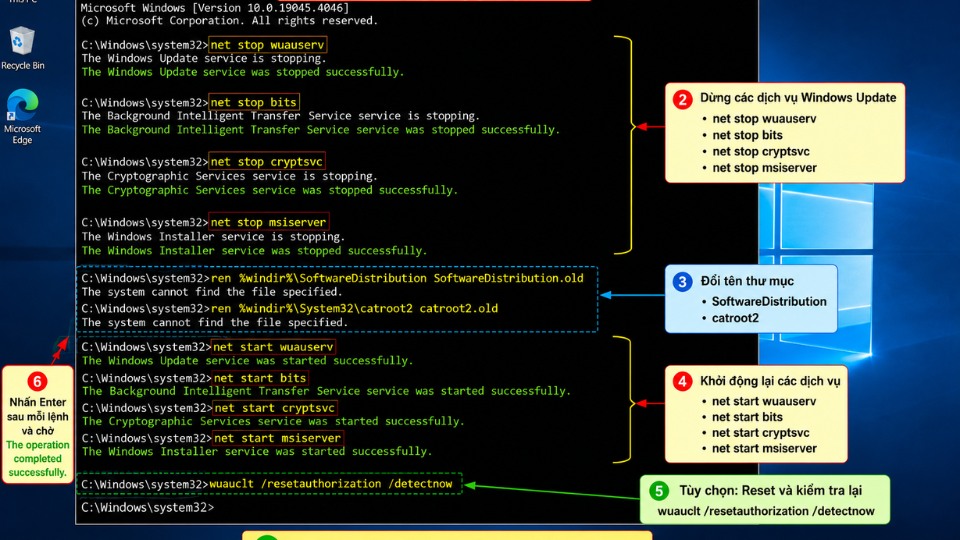The height and width of the screenshot is (540, 960).
Task: Click 'Cryptographic Services service was stopped successfully' line
Action: click(x=269, y=190)
